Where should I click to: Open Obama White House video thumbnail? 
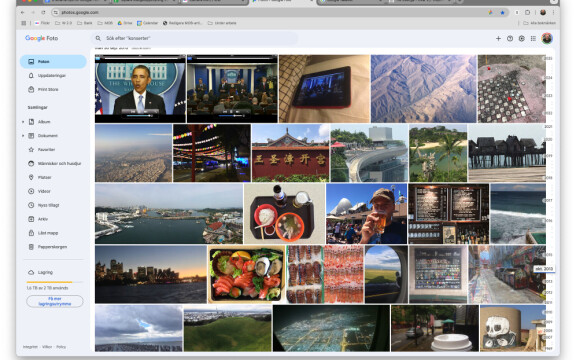(140, 89)
